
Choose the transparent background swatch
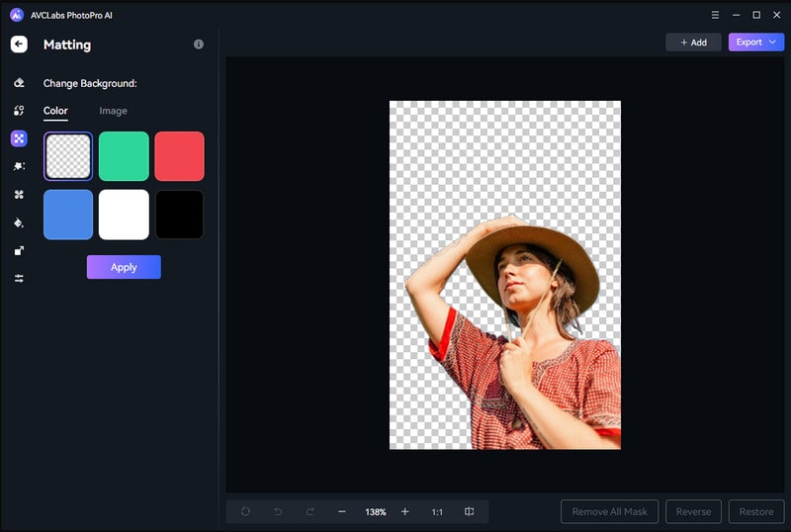(68, 156)
